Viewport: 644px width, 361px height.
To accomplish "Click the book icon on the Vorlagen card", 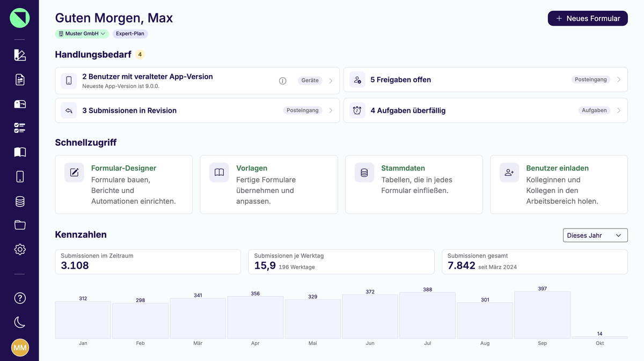I will pyautogui.click(x=219, y=173).
